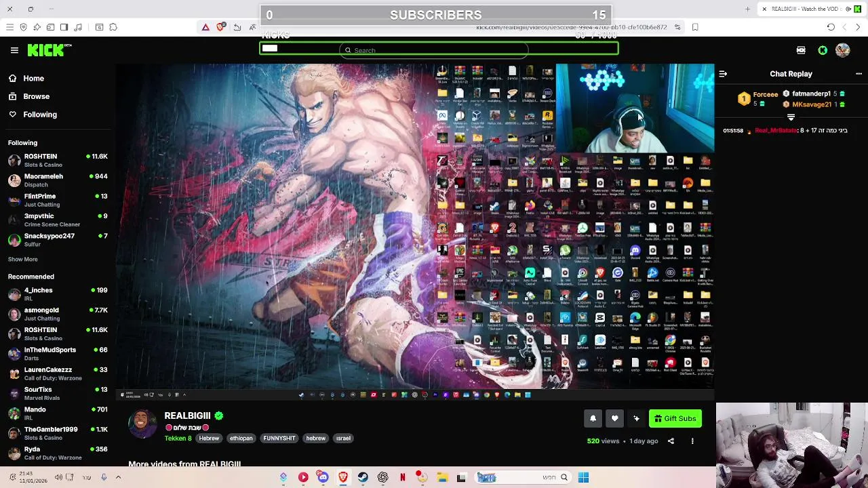This screenshot has height=488, width=868.
Task: Open Maorameleh's Dispatch stream
Action: click(x=58, y=180)
